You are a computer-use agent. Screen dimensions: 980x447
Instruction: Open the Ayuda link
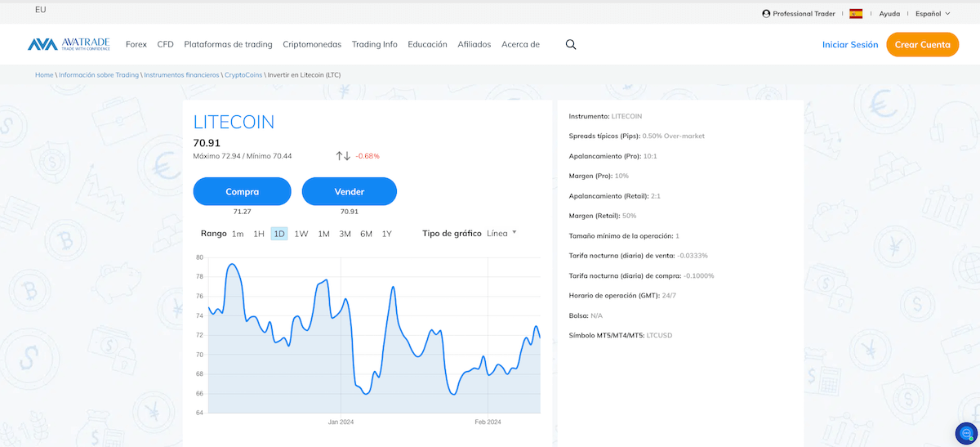pyautogui.click(x=889, y=14)
